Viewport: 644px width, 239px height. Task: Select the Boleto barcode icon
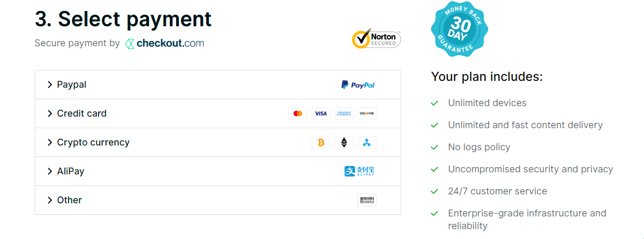tap(367, 200)
